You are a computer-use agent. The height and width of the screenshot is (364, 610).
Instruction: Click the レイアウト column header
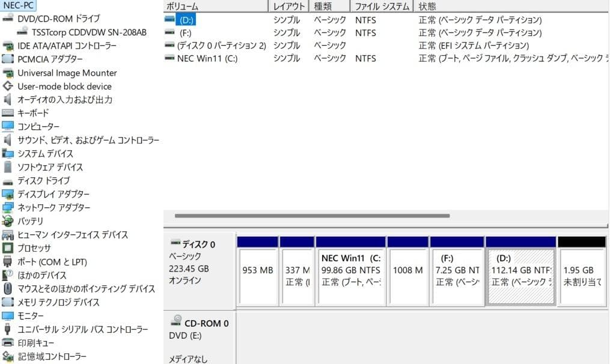click(x=288, y=6)
